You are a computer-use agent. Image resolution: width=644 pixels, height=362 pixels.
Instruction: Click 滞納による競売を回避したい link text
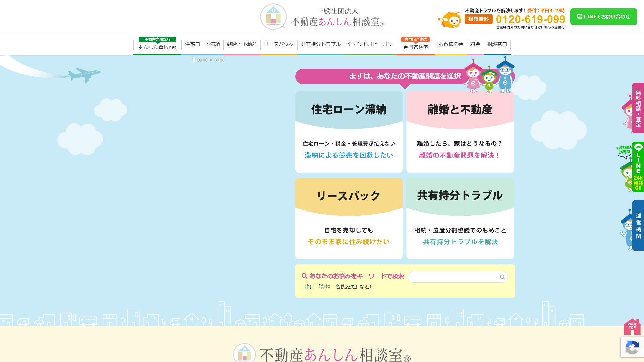[349, 155]
